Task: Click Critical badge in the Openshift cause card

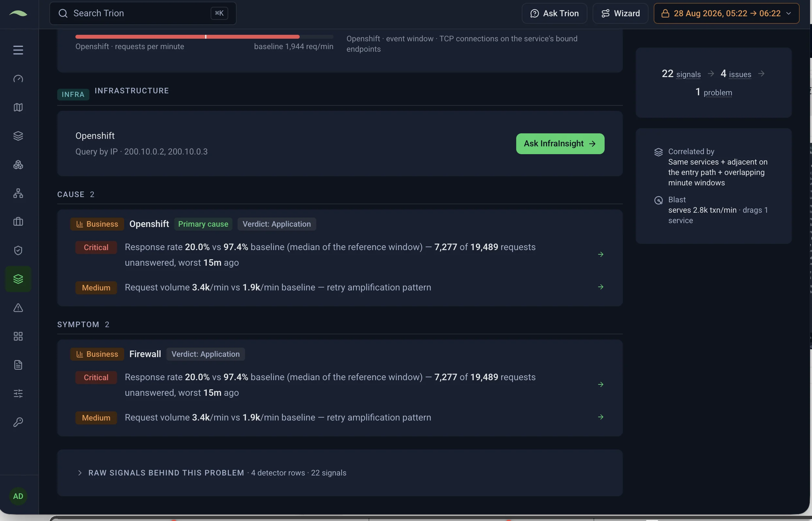Action: [x=96, y=247]
